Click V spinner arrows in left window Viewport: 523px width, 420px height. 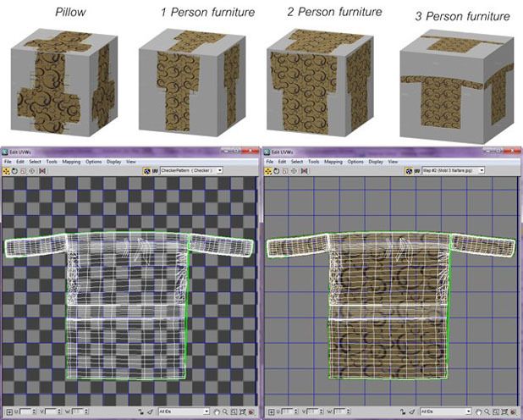coord(59,412)
